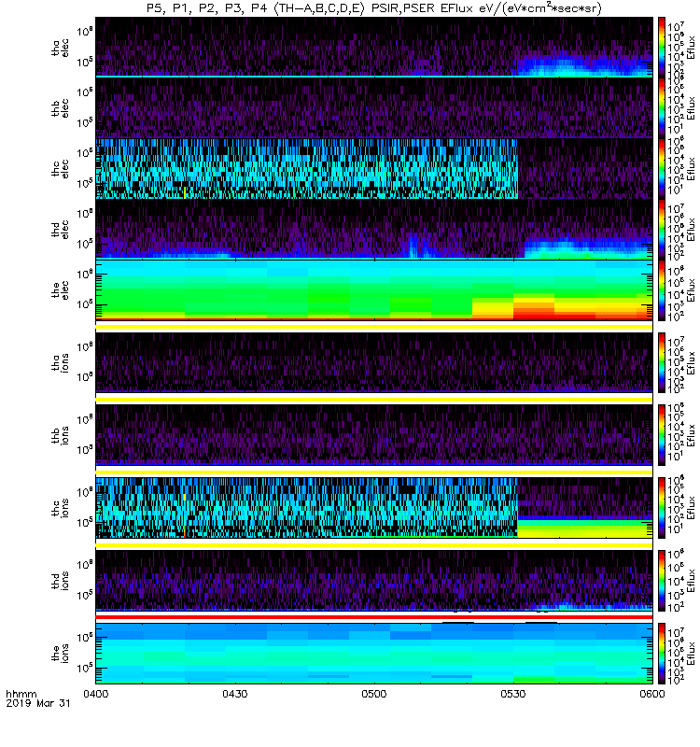This screenshot has width=700, height=747.
Task: Click the tha elec spectrogram panel
Action: point(374,48)
